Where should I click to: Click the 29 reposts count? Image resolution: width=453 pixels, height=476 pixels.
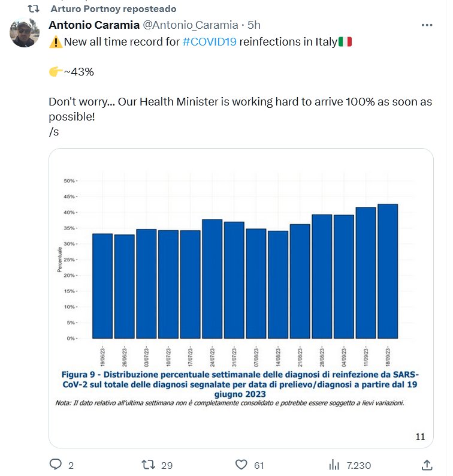(x=167, y=465)
